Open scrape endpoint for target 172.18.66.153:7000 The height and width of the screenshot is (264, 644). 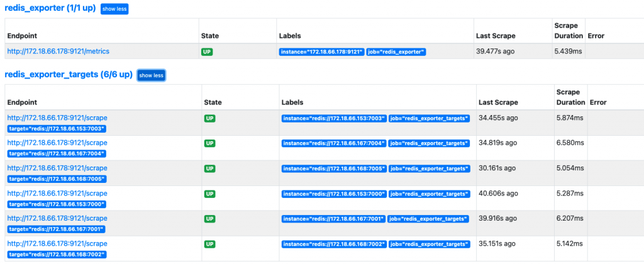point(57,193)
